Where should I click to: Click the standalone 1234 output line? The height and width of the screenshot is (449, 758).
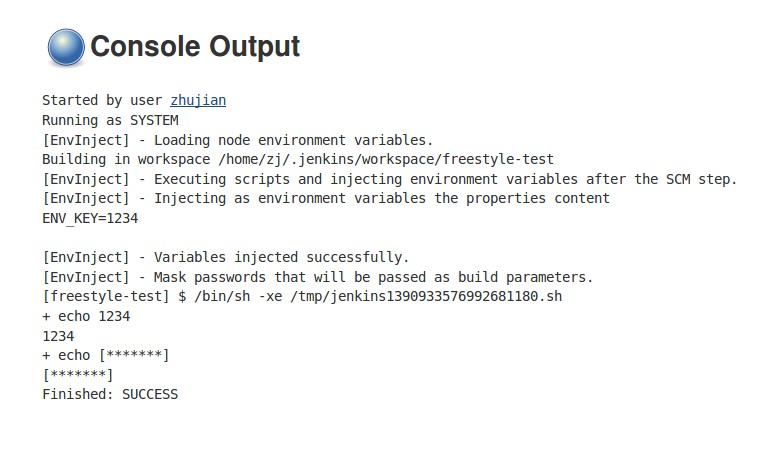tap(58, 335)
